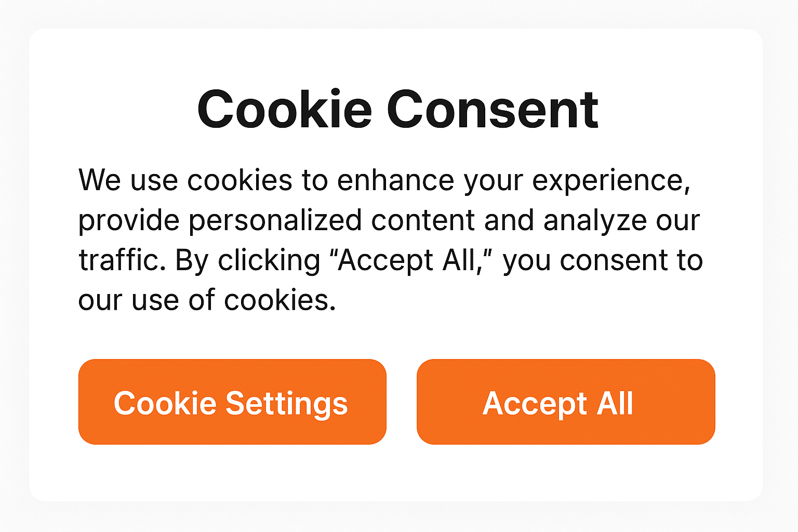Click the word "Cookie" in the dialog title
Screen dimensions: 798x532
[285, 110]
